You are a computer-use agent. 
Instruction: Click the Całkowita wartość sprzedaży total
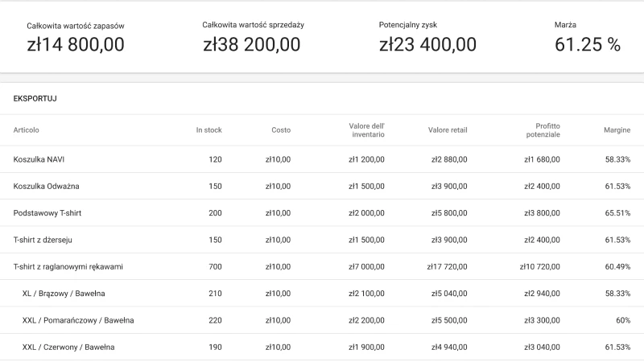pyautogui.click(x=253, y=36)
